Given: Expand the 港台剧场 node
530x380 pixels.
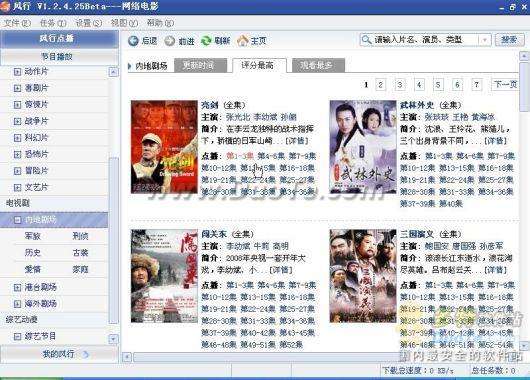Looking at the screenshot, I should [x=17, y=287].
